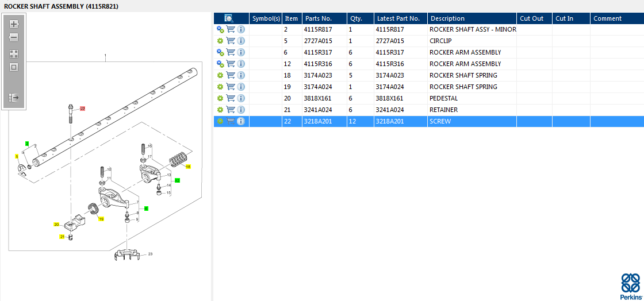Add spring 3174A023 to cart
The width and height of the screenshot is (644, 301).
point(231,75)
